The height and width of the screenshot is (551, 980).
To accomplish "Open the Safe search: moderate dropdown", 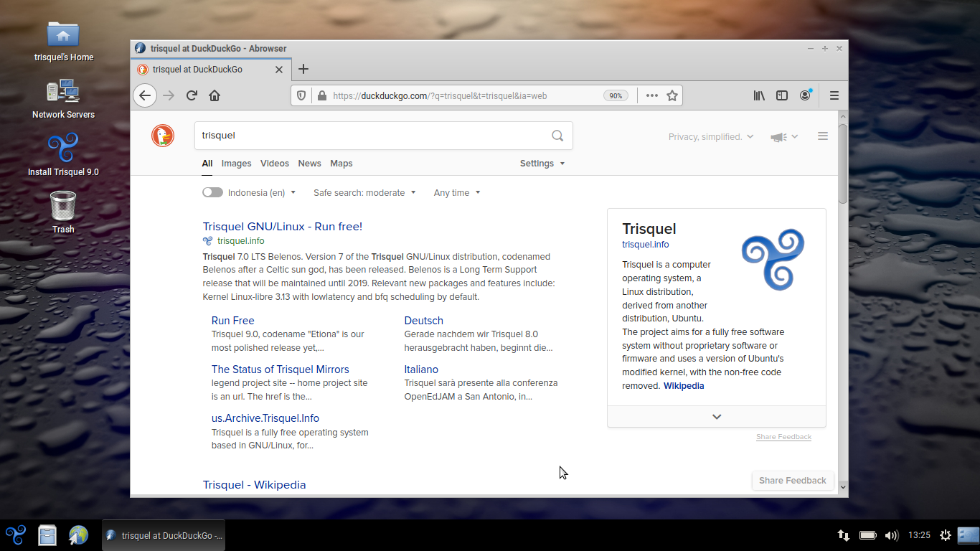I will pyautogui.click(x=364, y=193).
